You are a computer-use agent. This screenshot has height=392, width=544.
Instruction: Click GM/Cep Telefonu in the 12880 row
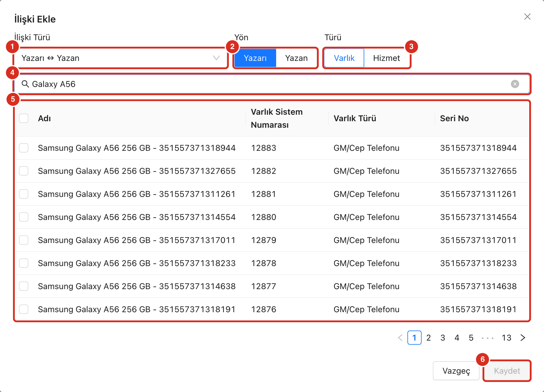point(366,217)
